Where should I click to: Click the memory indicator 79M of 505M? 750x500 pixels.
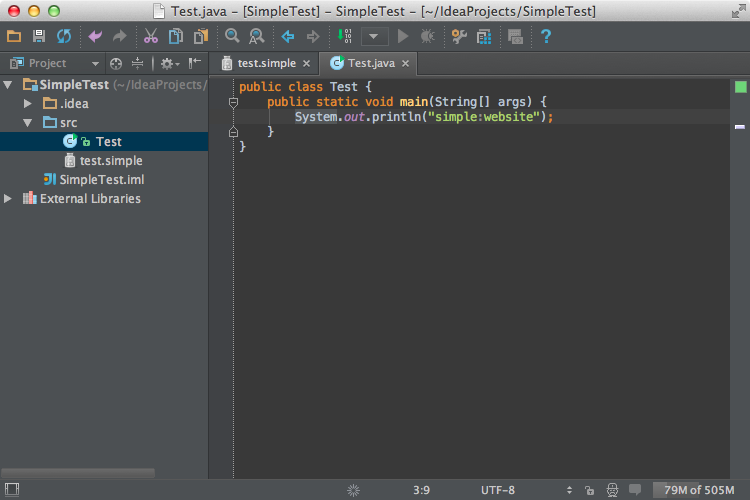pyautogui.click(x=700, y=490)
